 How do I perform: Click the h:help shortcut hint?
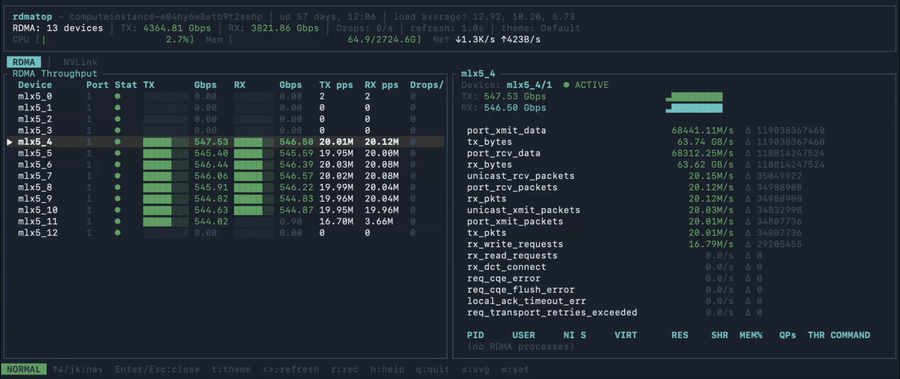pos(387,369)
